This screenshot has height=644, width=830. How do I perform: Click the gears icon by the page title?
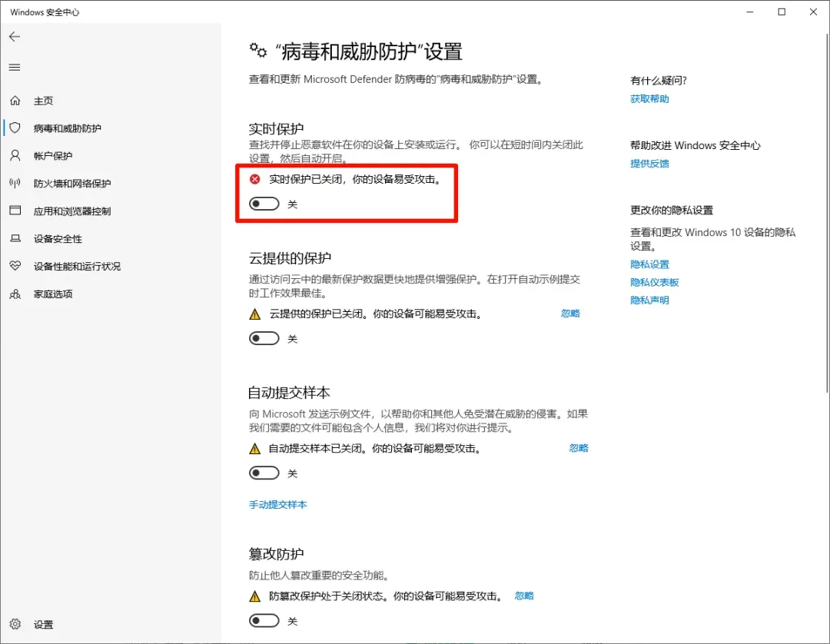pos(258,50)
